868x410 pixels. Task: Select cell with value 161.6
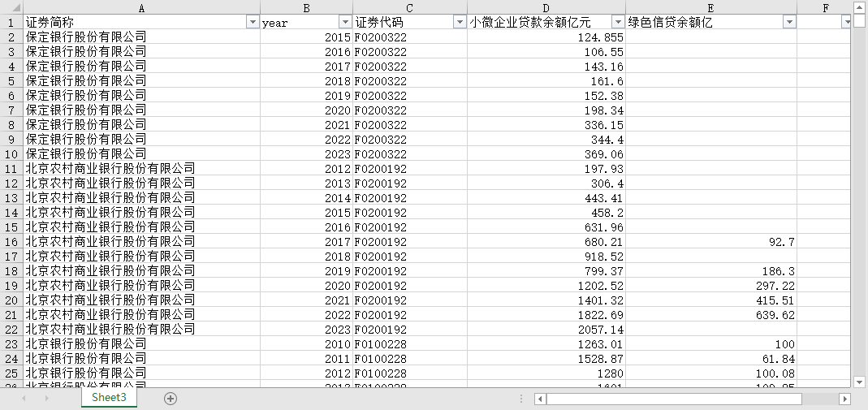coord(546,81)
